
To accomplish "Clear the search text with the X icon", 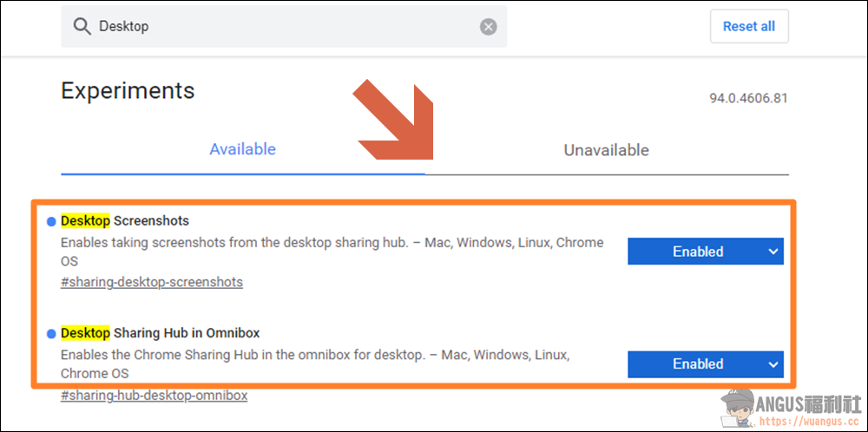I will [489, 27].
